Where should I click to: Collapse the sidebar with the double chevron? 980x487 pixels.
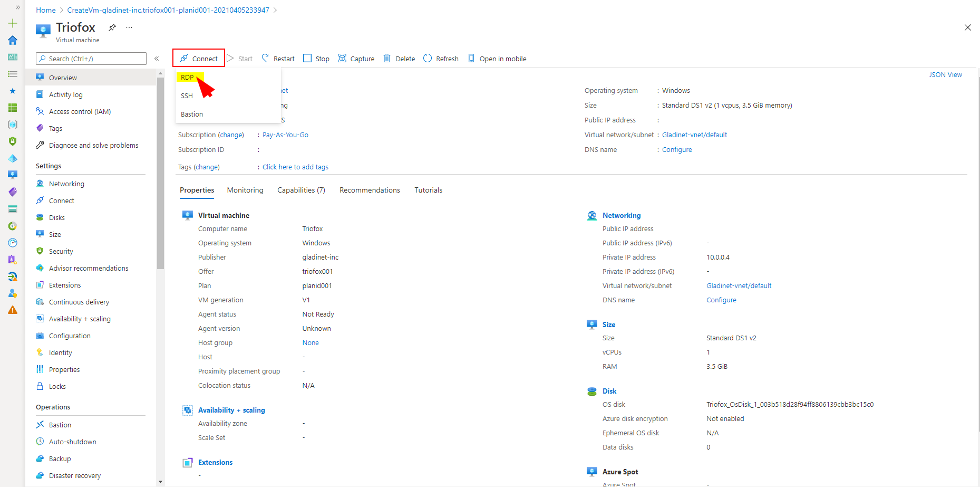(x=157, y=59)
